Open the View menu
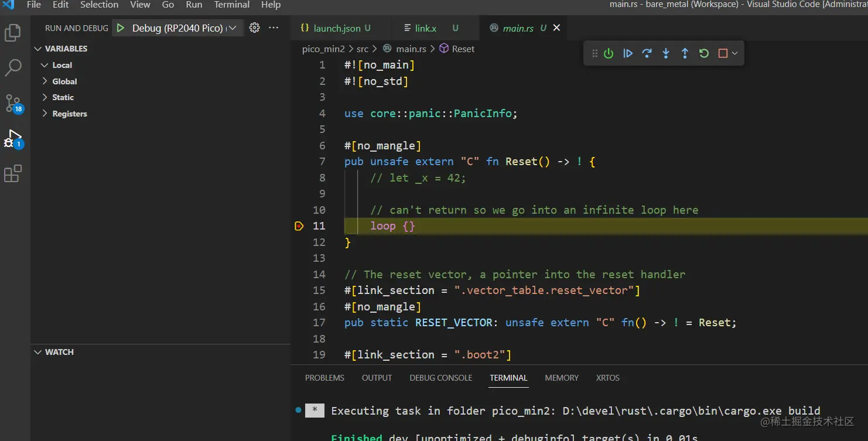 (140, 5)
